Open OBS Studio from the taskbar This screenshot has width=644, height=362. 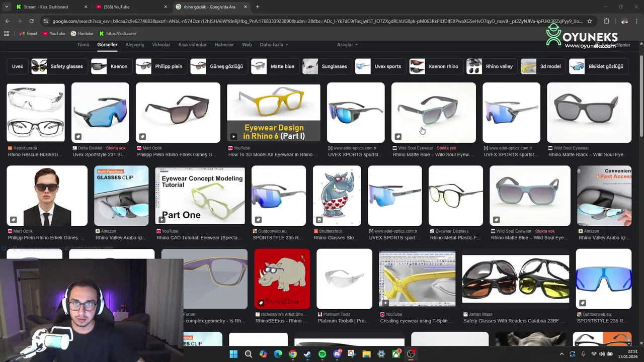tap(411, 354)
